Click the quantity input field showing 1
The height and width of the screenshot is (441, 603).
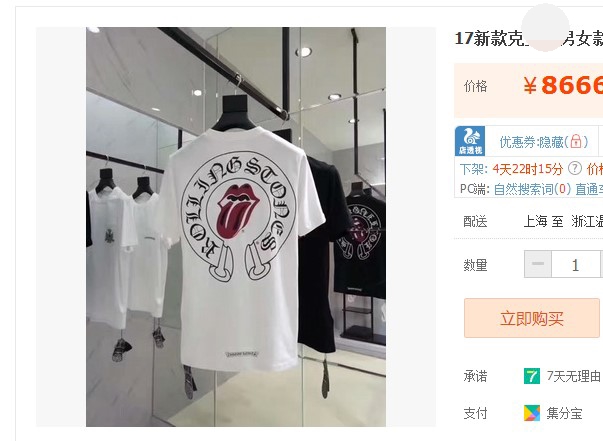click(575, 264)
